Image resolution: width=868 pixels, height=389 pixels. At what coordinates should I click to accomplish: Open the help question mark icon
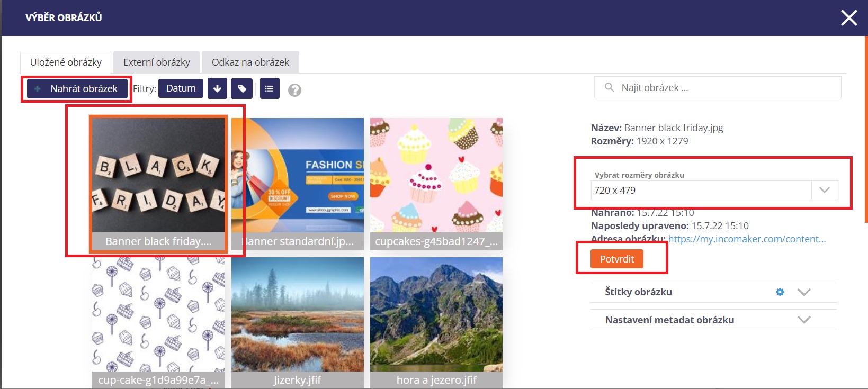click(x=294, y=91)
